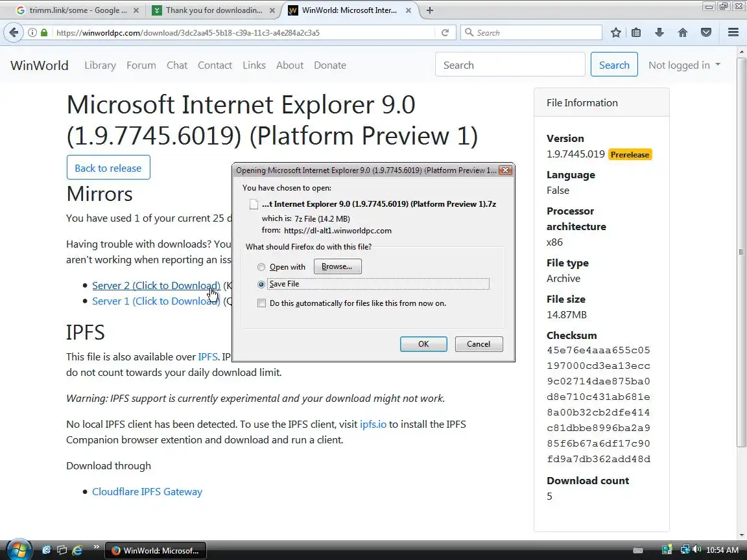
Task: Click the taskbar clock 10:54 AM
Action: [722, 550]
